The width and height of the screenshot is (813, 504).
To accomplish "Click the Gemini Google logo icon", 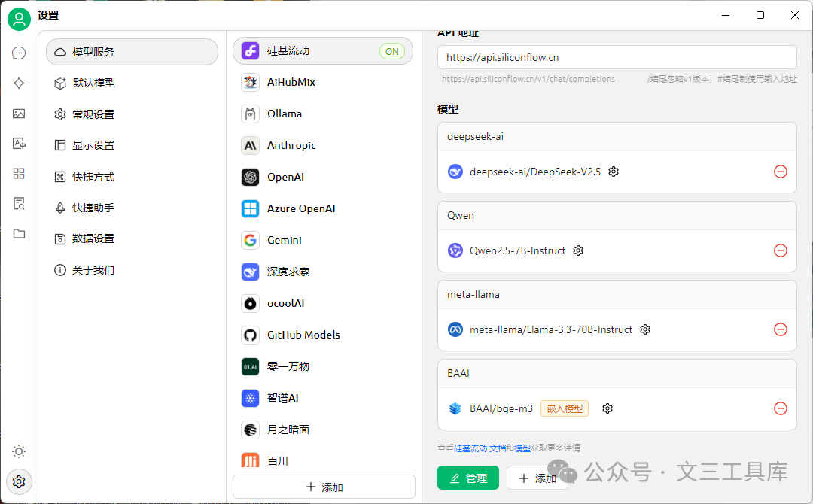I will 251,241.
